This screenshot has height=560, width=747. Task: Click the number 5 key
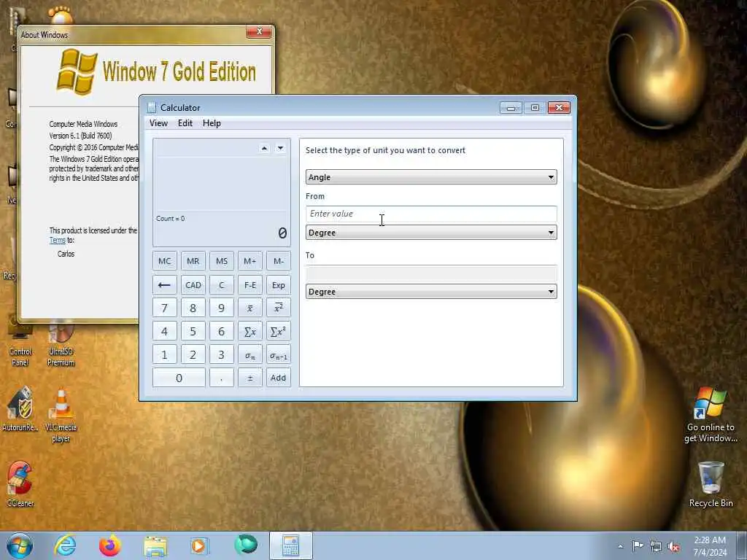point(193,332)
